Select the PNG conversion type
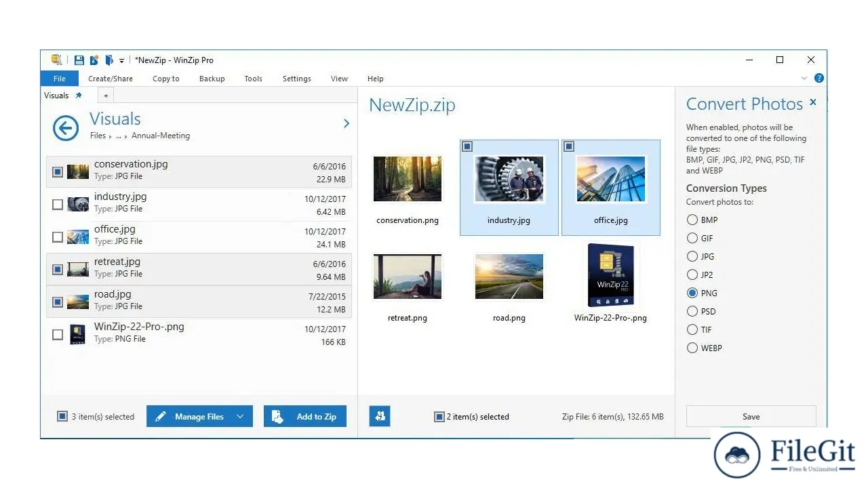Viewport: 868px width, 488px height. pyautogui.click(x=692, y=293)
